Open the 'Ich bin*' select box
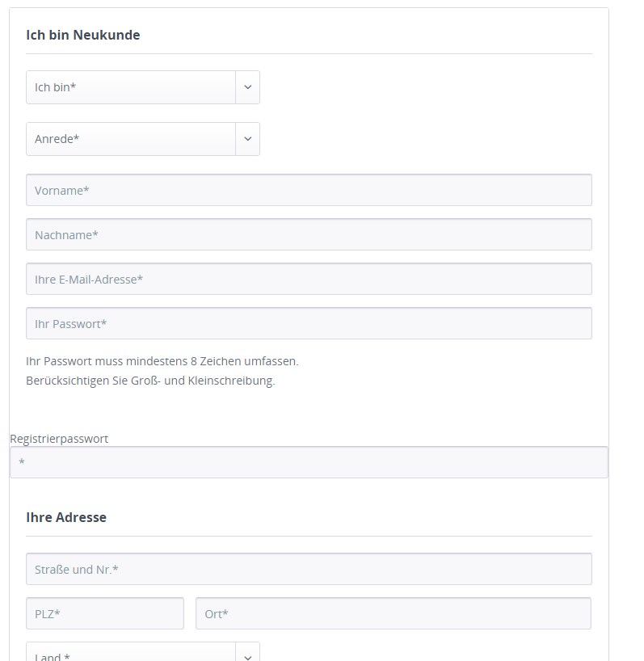This screenshot has width=644, height=661. coord(131,87)
